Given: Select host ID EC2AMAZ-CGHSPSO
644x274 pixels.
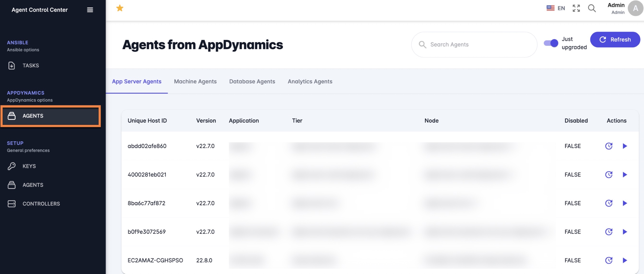Looking at the screenshot, I should point(155,260).
